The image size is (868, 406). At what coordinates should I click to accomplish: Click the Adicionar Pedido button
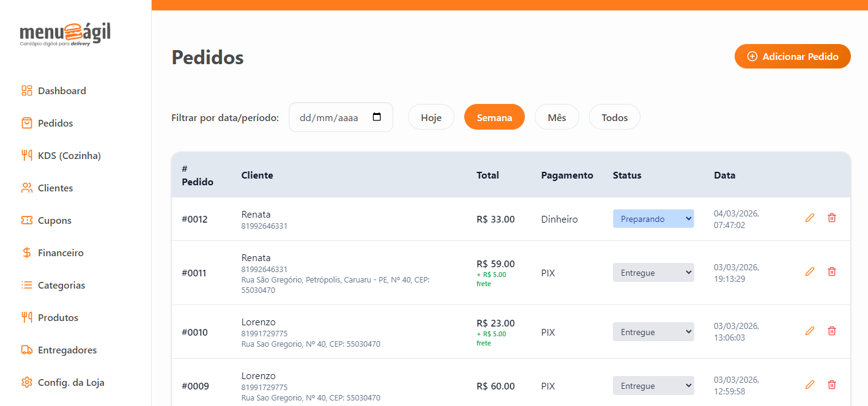(x=792, y=56)
